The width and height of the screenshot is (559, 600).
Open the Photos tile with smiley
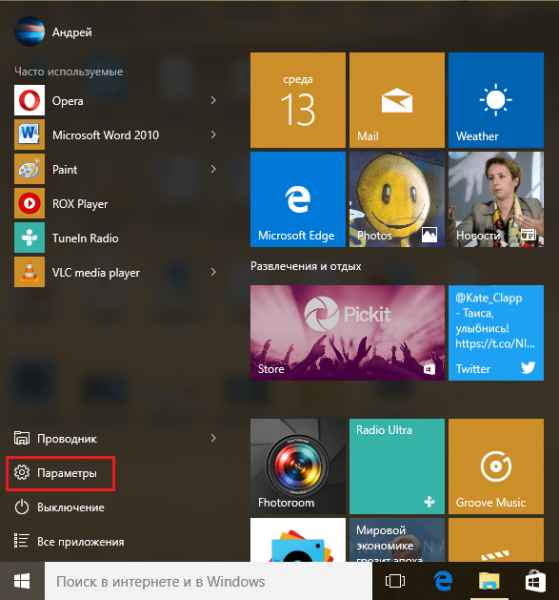(397, 199)
